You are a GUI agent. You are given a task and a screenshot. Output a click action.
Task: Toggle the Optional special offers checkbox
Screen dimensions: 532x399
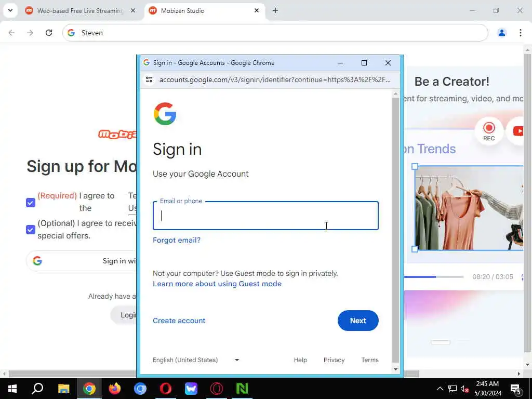[x=31, y=230]
